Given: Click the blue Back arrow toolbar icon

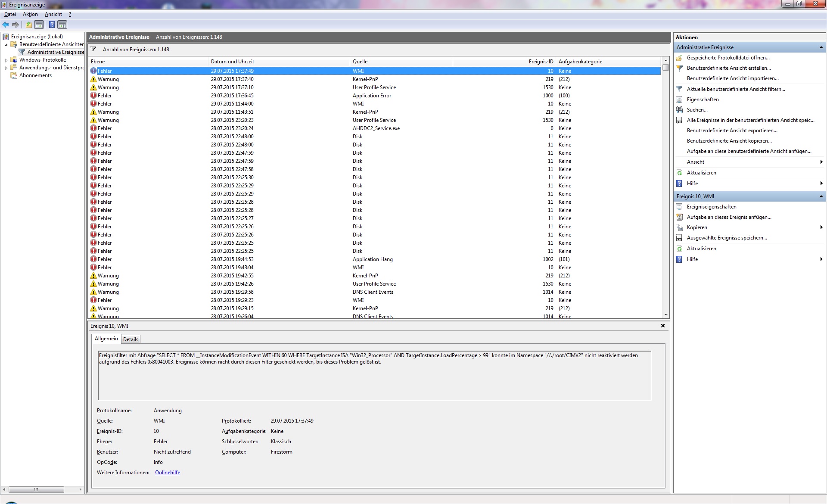Looking at the screenshot, I should [x=6, y=25].
